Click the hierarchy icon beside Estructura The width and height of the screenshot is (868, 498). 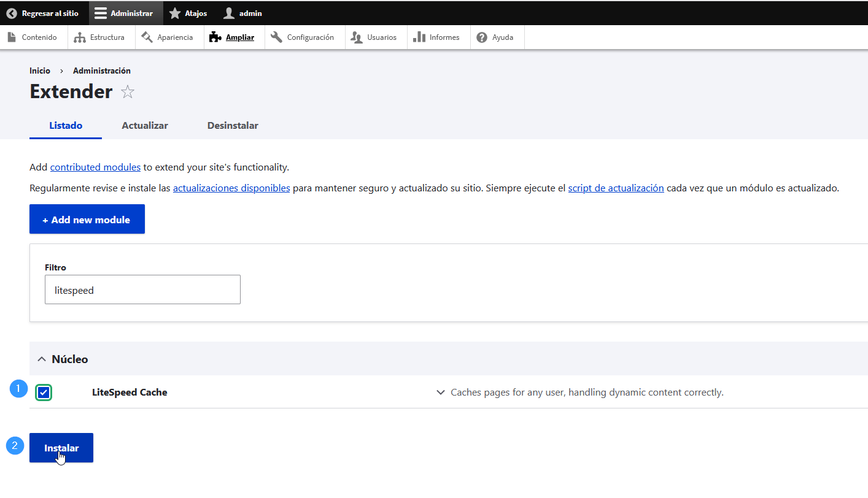pos(80,37)
